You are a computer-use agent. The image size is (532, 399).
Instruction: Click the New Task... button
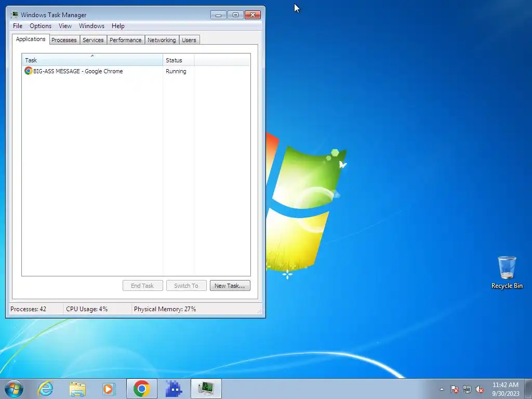(230, 286)
